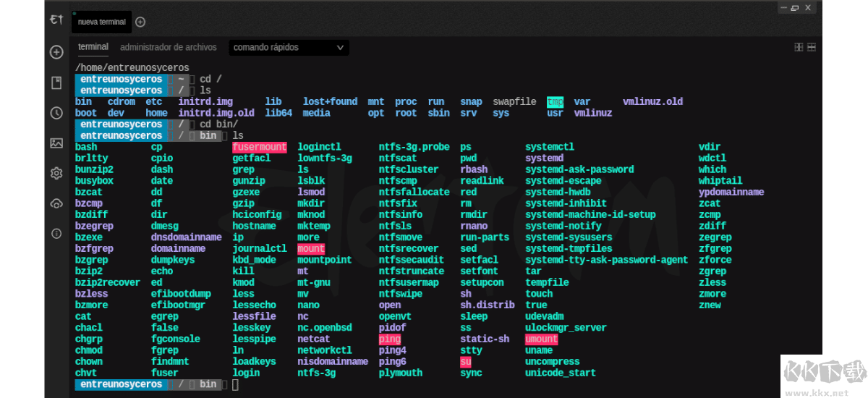Click the app logo in top-left corner
Viewport: 868px width, 398px height.
coord(56,21)
